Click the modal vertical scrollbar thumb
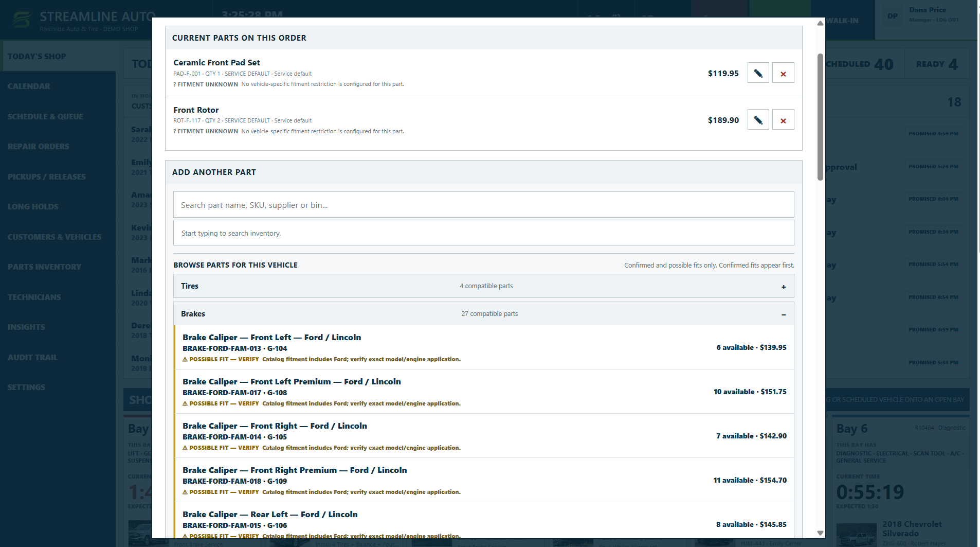This screenshot has width=980, height=547. (x=820, y=117)
